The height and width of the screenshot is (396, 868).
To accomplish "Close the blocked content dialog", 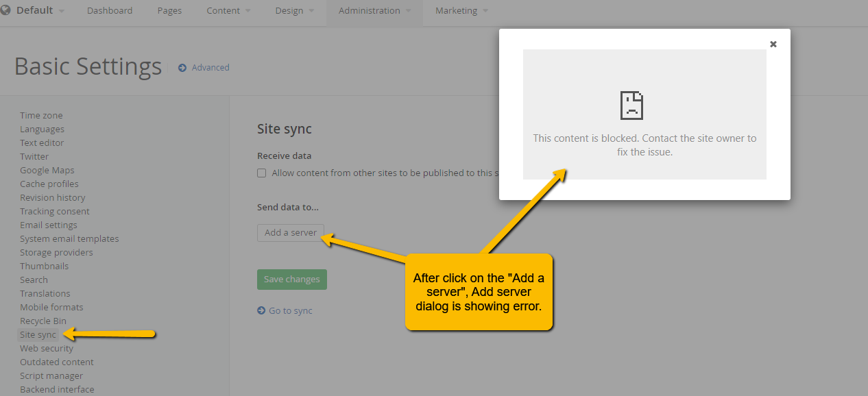I will click(x=773, y=44).
